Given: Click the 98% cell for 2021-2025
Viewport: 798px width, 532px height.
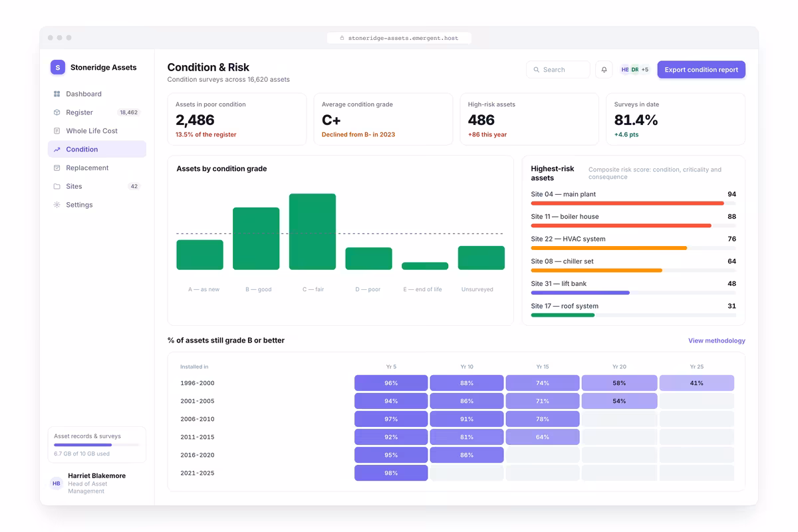Looking at the screenshot, I should (391, 473).
